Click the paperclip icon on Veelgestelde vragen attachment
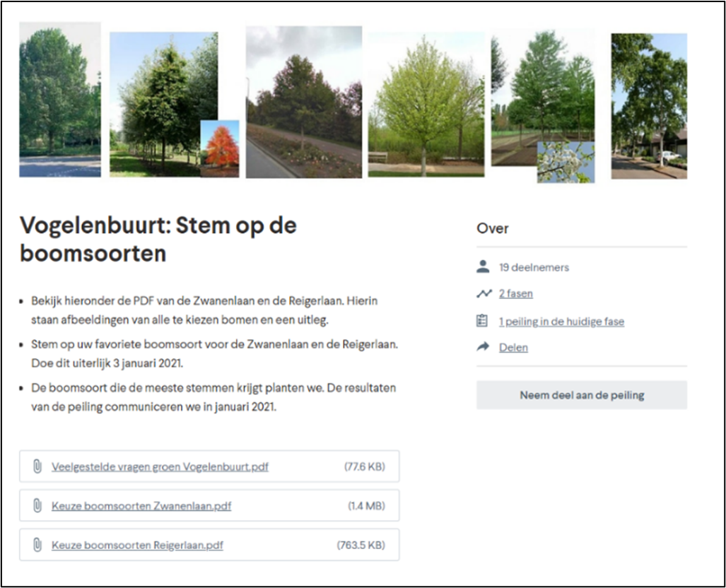 pos(39,466)
